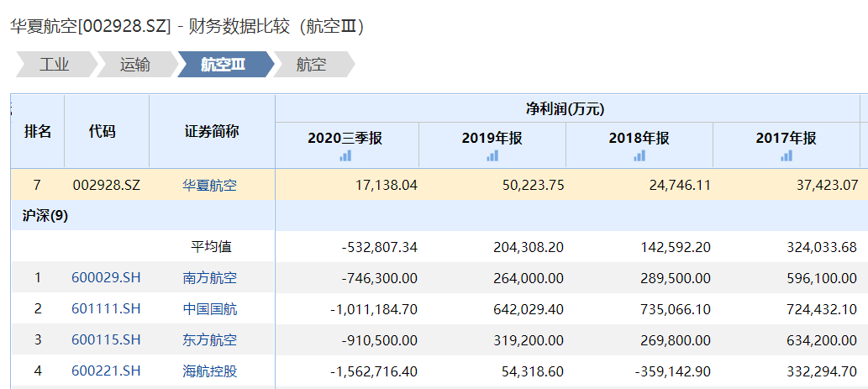Click the 排名 column header
868x389 pixels.
click(38, 132)
